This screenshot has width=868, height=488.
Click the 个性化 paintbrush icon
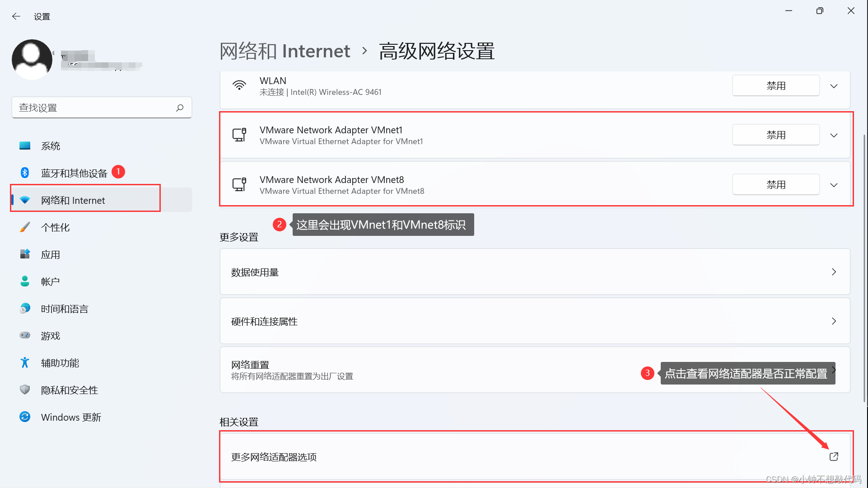tap(25, 227)
